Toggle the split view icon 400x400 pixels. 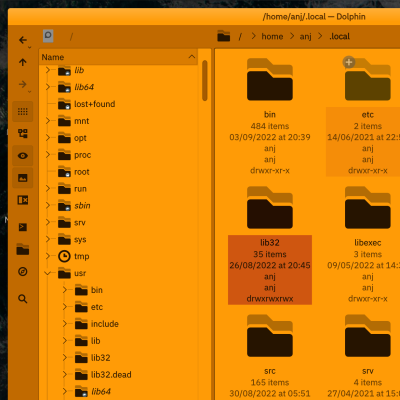23,200
